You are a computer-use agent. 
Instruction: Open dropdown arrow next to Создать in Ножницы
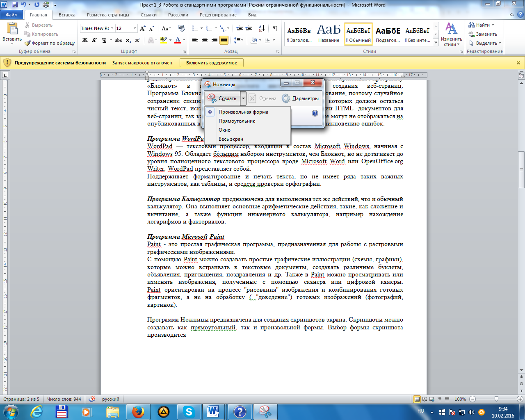[243, 98]
